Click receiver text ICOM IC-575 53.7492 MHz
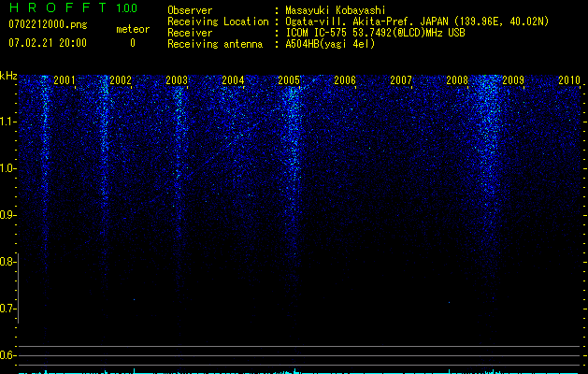The image size is (588, 374). (x=375, y=33)
